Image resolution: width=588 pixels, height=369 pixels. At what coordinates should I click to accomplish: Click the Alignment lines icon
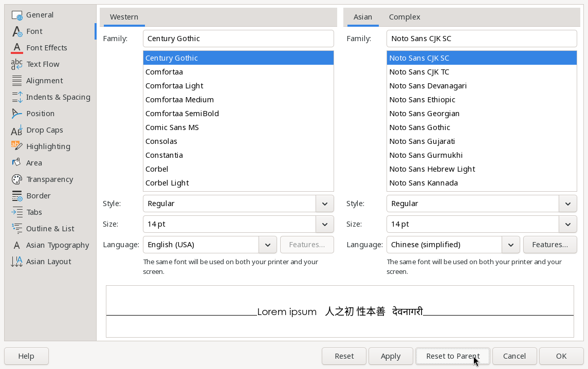coord(17,81)
